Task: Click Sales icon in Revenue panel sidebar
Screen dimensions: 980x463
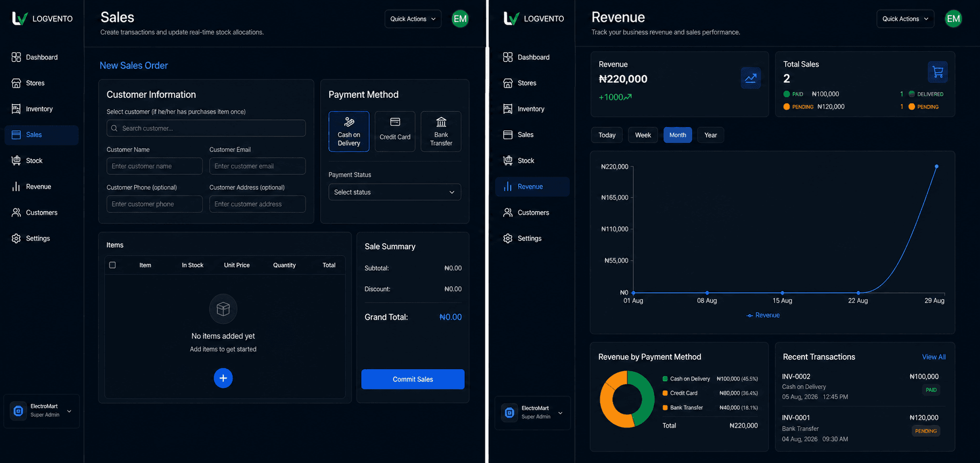Action: pos(508,134)
